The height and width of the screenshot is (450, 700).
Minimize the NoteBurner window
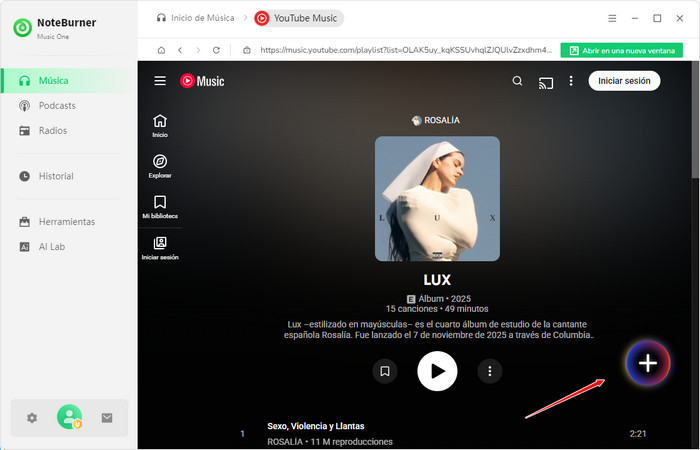(x=635, y=18)
